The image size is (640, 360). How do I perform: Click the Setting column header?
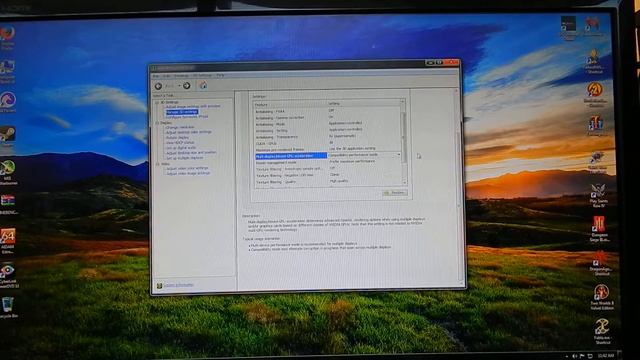[x=364, y=104]
